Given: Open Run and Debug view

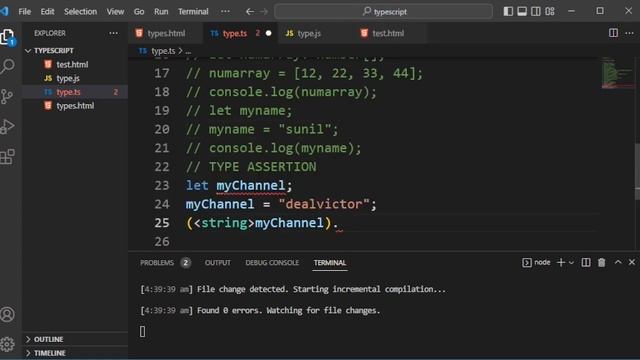Looking at the screenshot, I should (7, 127).
